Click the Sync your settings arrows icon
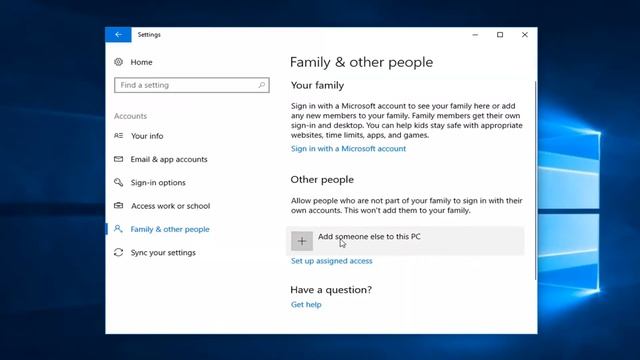 tap(118, 252)
